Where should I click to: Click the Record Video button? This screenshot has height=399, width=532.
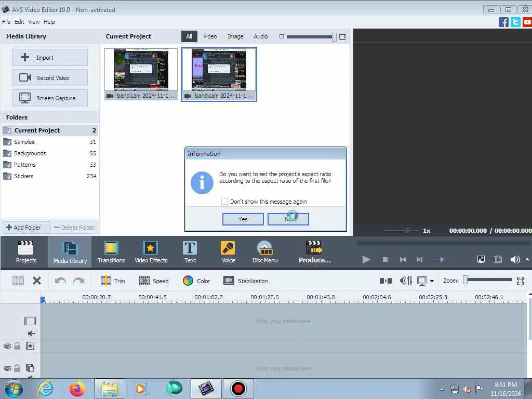click(x=50, y=78)
